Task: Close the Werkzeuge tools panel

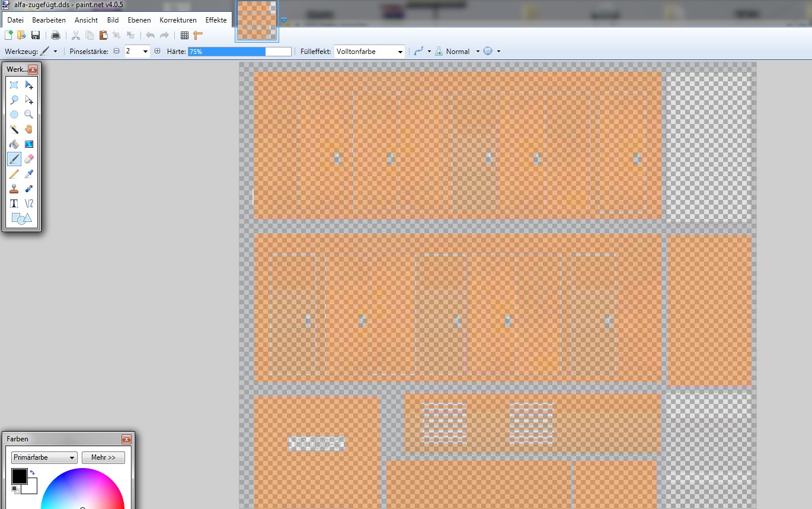Action: (33, 69)
